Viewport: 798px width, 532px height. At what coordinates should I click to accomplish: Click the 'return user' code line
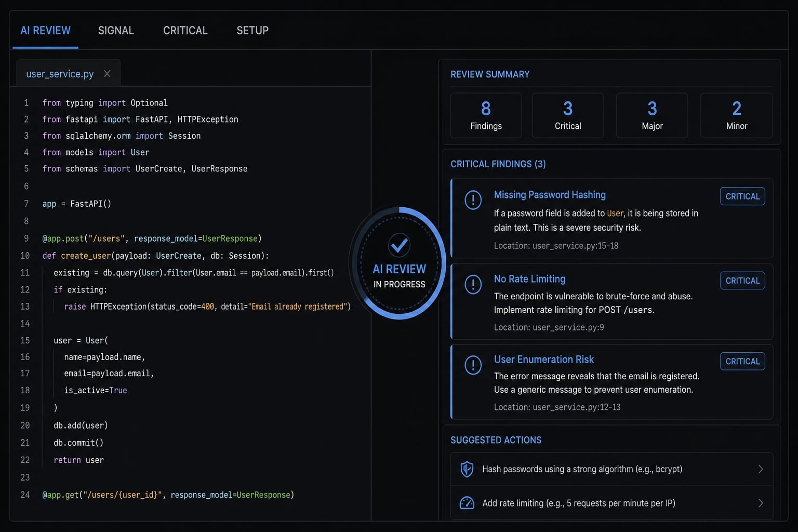pyautogui.click(x=78, y=460)
